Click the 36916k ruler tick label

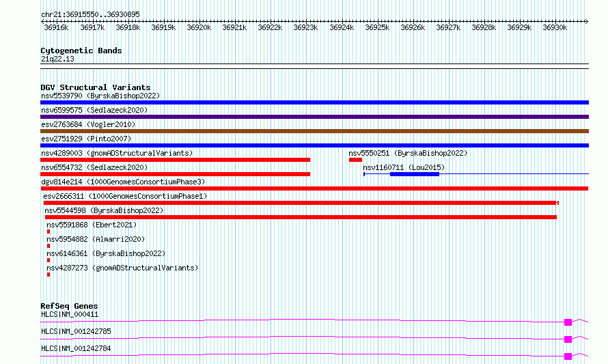56,27
